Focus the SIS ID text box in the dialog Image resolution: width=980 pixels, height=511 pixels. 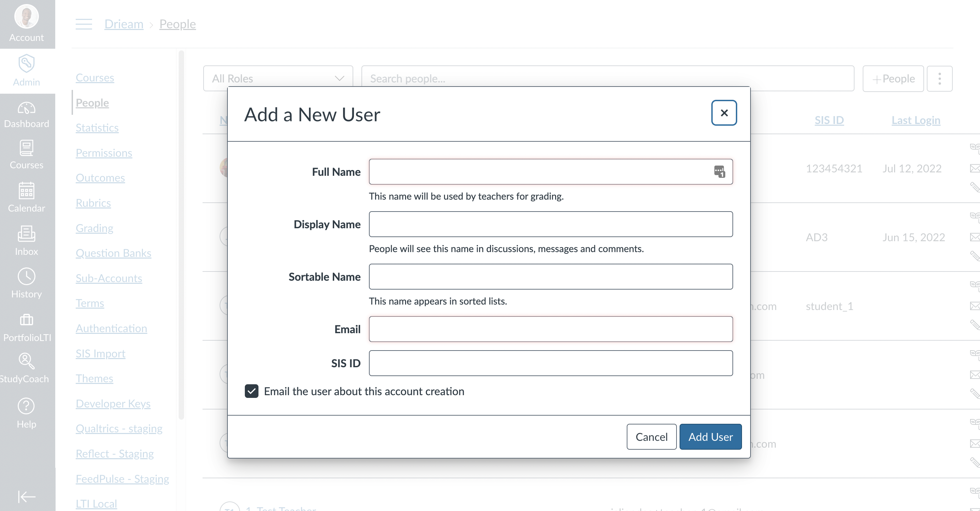tap(550, 363)
